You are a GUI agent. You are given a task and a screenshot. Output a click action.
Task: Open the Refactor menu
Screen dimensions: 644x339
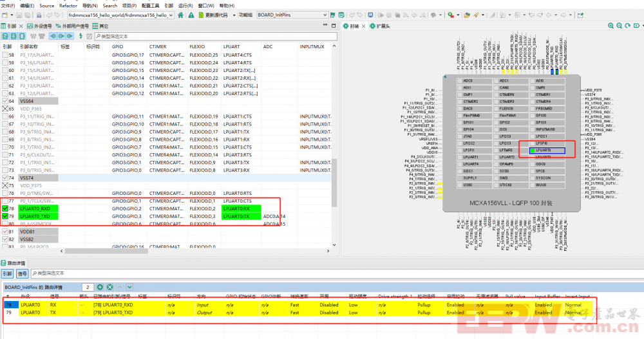coord(68,6)
